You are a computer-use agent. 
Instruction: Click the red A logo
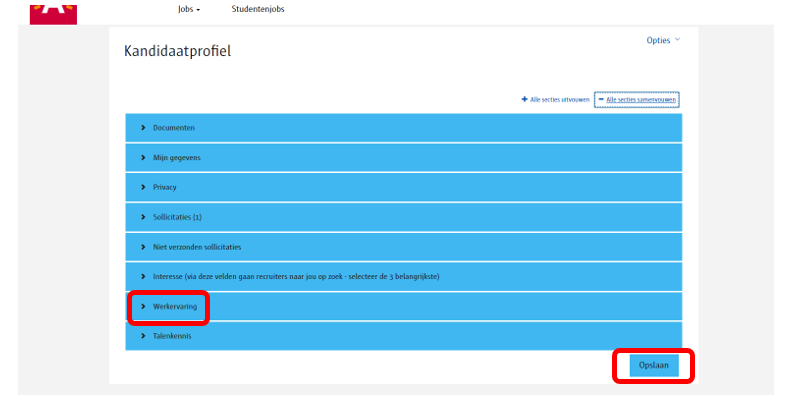[53, 11]
